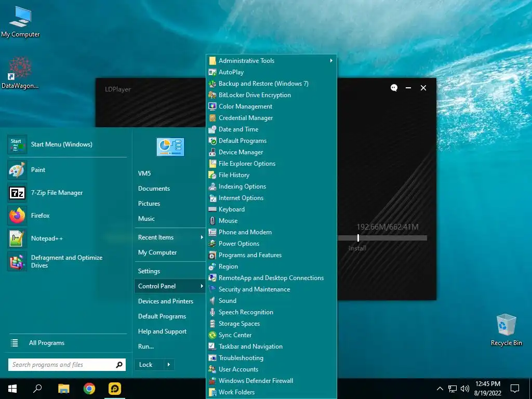532x399 pixels.
Task: Open Settings from start menu
Action: tap(149, 271)
